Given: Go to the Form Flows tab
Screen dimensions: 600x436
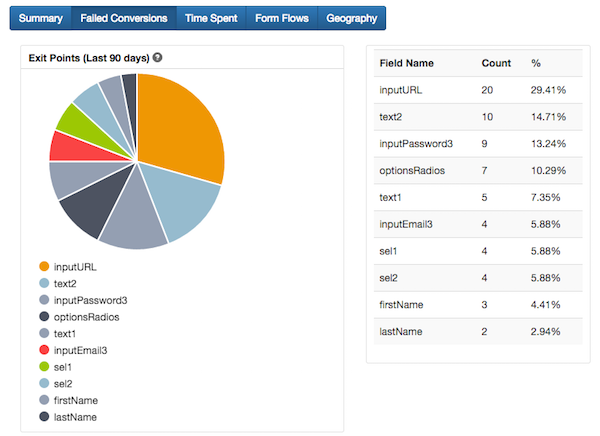Looking at the screenshot, I should 282,18.
